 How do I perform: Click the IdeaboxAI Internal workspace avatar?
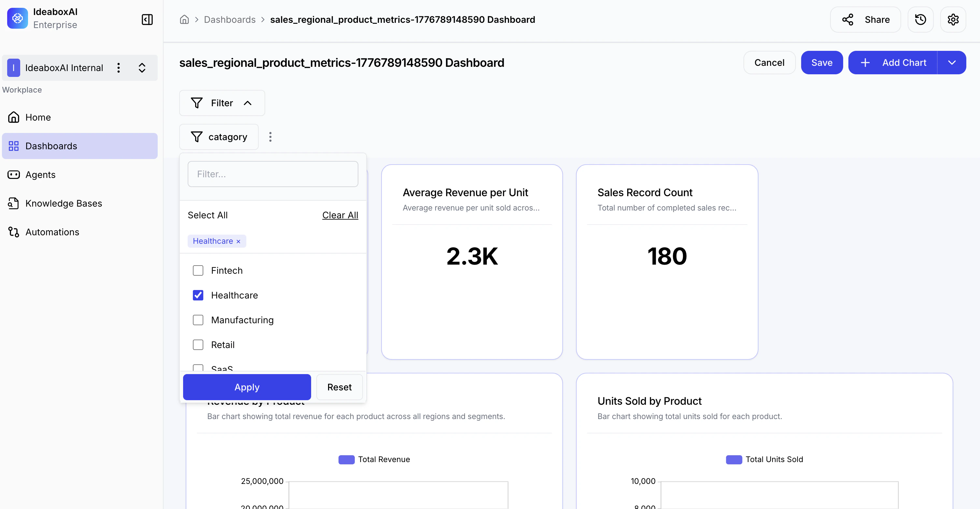(14, 68)
